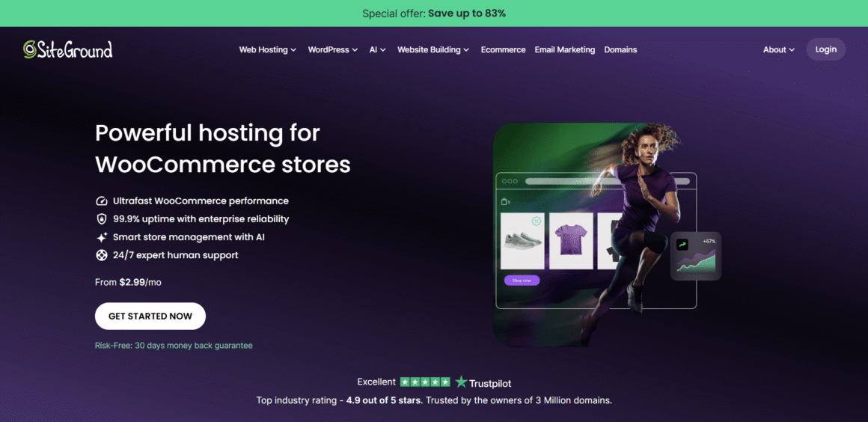Open the Email Marketing page
The width and height of the screenshot is (868, 422).
565,49
